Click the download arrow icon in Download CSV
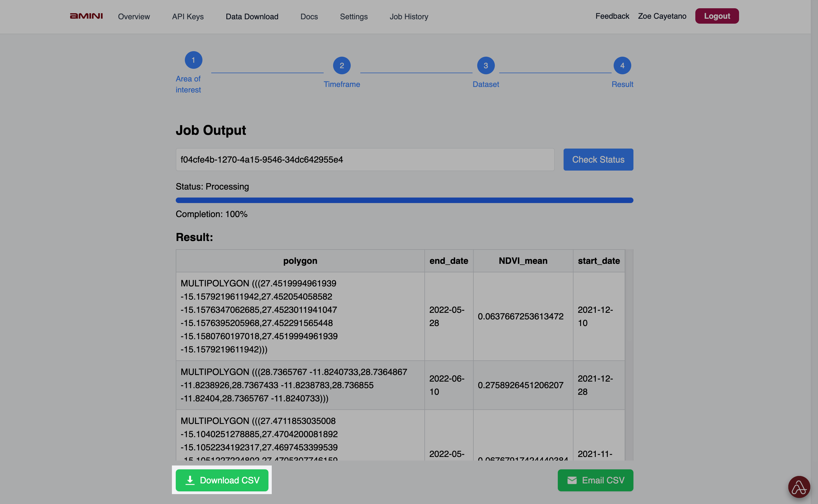The height and width of the screenshot is (504, 818). coord(190,480)
